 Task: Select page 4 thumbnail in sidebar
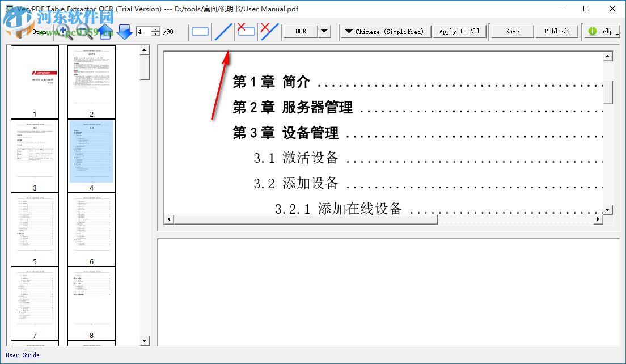pyautogui.click(x=91, y=151)
